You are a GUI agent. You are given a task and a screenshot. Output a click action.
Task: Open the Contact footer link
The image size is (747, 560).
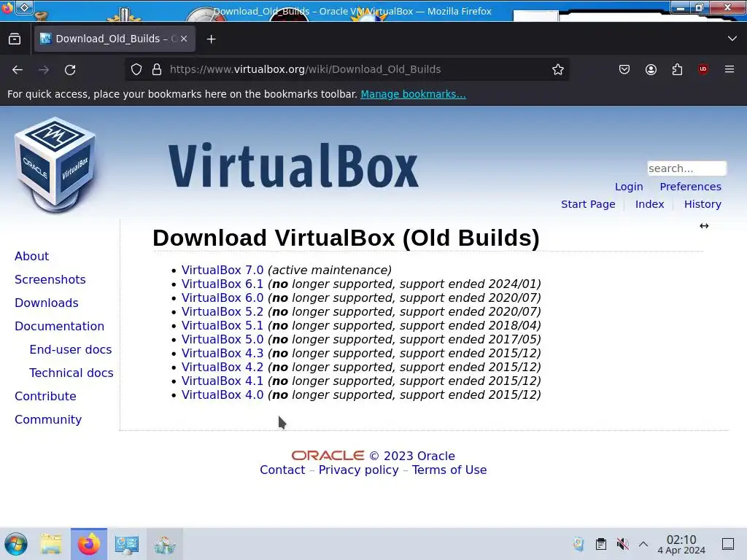[x=282, y=470]
